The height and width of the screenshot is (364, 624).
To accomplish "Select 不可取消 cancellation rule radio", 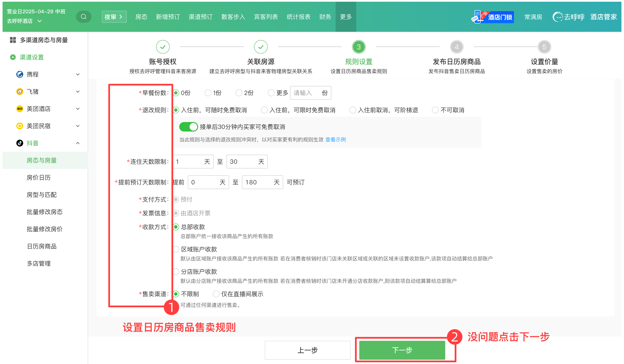I will (x=435, y=110).
